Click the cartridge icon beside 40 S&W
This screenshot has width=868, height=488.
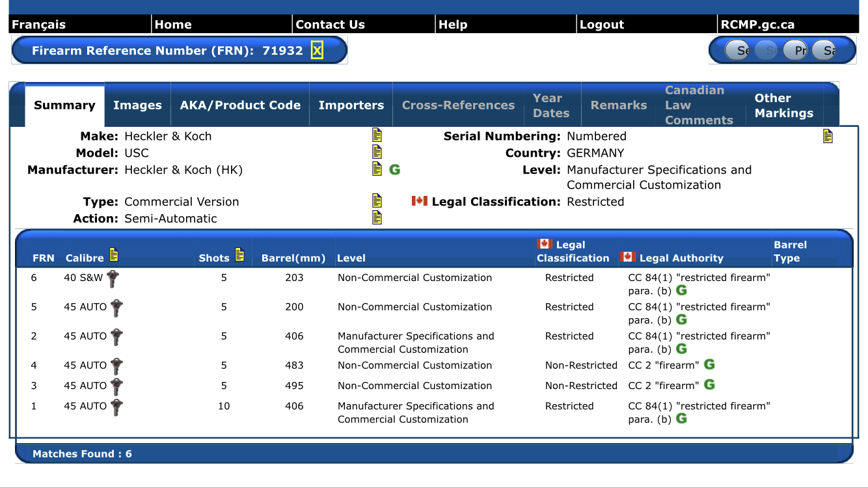click(113, 278)
